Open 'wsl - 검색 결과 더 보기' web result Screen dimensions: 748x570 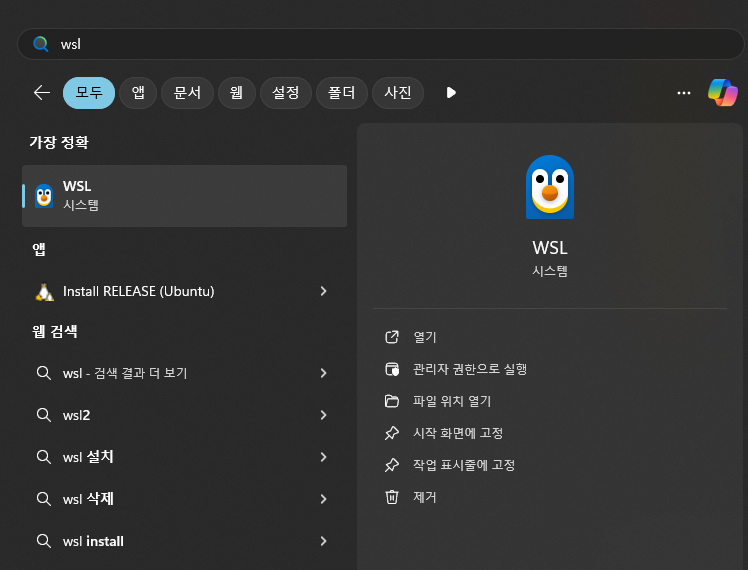click(x=184, y=373)
